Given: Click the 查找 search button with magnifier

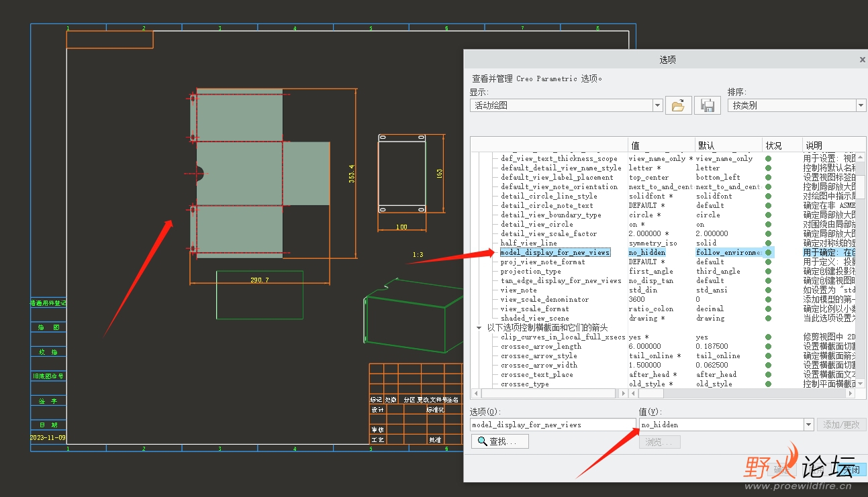Looking at the screenshot, I should [x=500, y=441].
